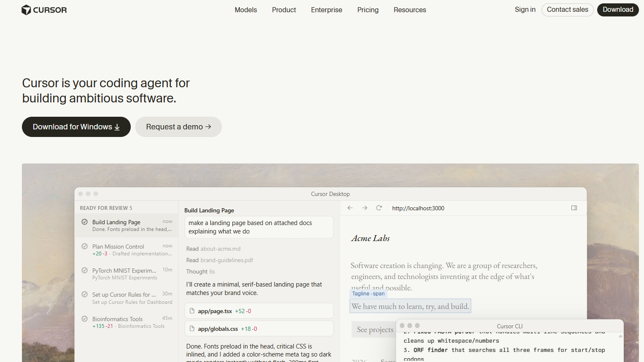644x362 pixels.
Task: Select the Plan Mission Control task row
Action: tap(127, 250)
